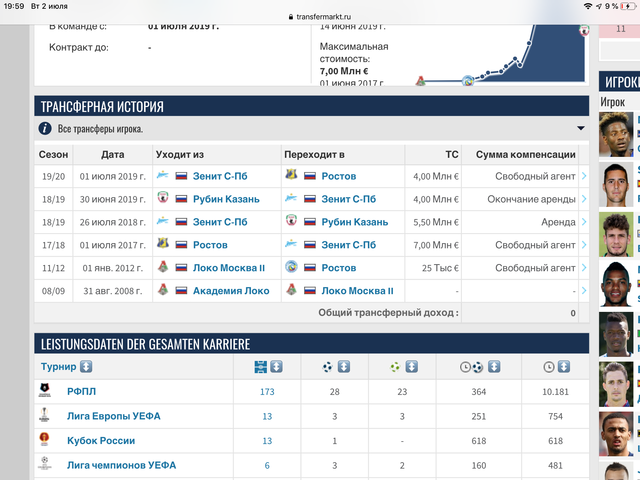Click the Rubin crest marker on value chart

click(584, 30)
